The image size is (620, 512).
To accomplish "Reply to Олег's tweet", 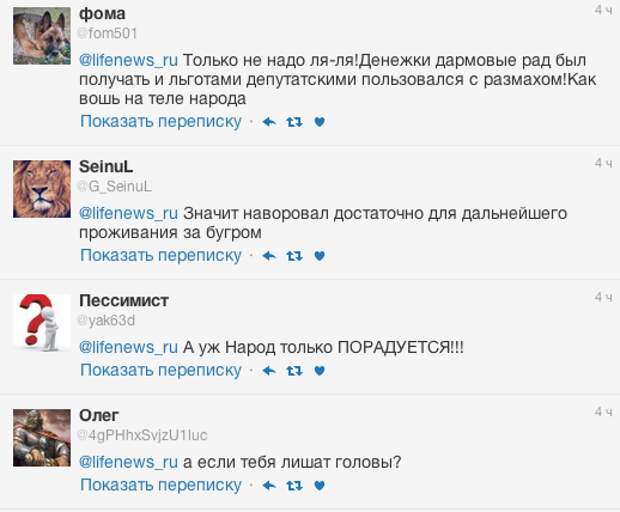I will click(x=268, y=486).
